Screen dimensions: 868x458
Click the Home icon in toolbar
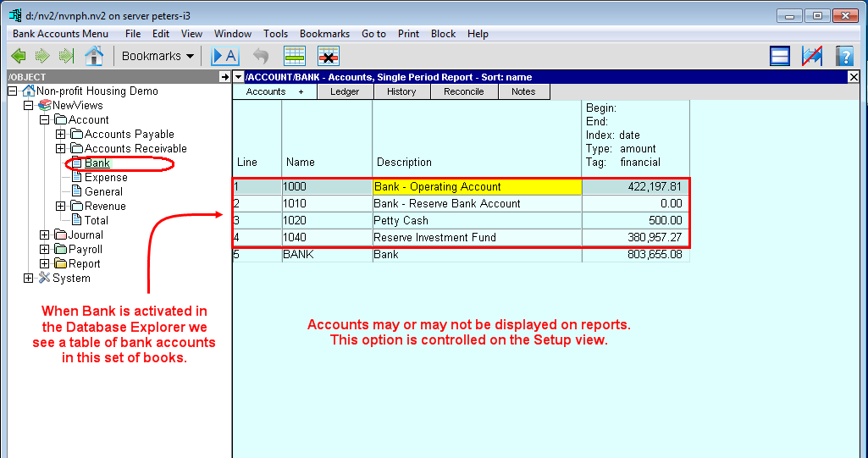coord(94,56)
